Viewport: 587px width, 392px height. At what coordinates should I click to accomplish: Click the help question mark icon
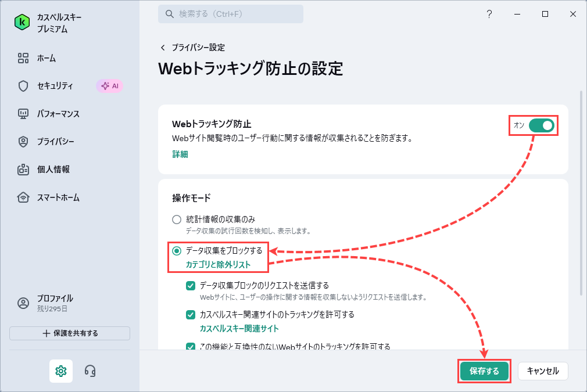click(489, 14)
